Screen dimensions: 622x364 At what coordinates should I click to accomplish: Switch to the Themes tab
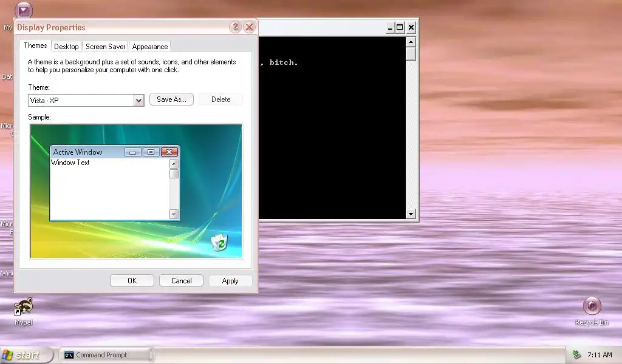[x=35, y=45]
